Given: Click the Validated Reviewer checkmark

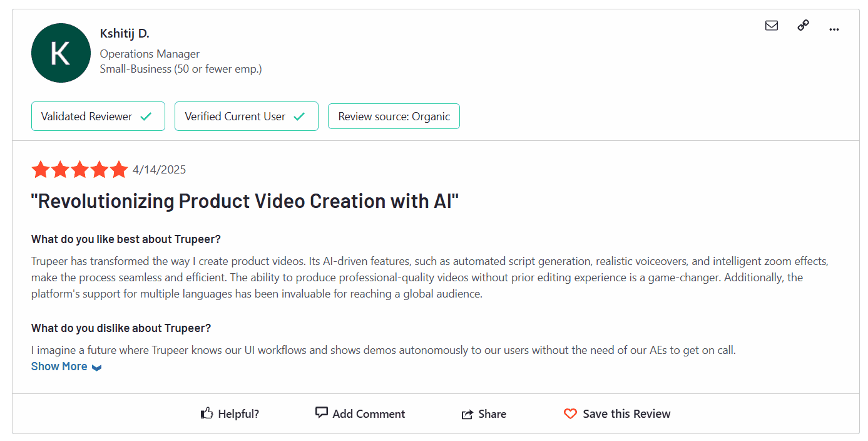Looking at the screenshot, I should click(x=146, y=116).
